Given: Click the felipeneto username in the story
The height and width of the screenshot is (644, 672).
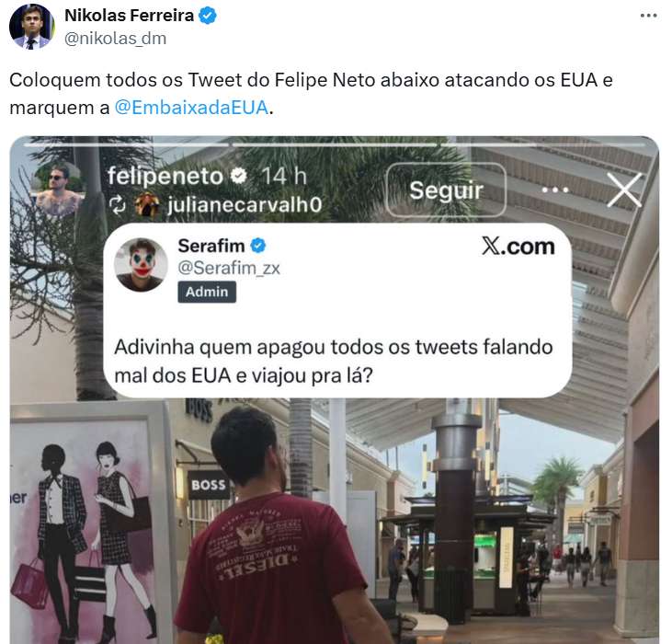Looking at the screenshot, I should click(165, 176).
